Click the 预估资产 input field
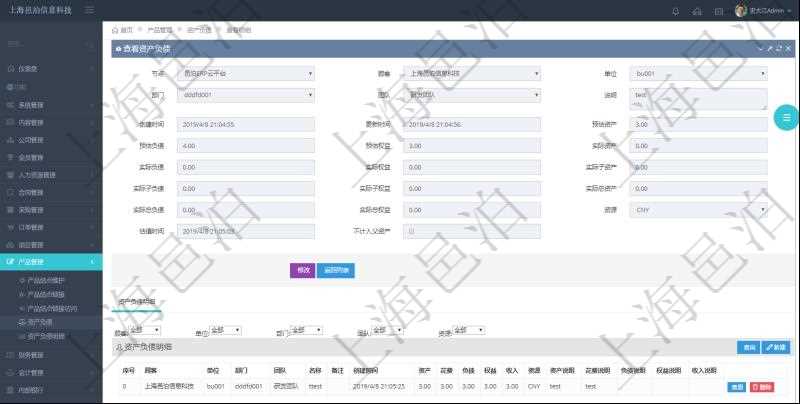The image size is (800, 404). 699,125
